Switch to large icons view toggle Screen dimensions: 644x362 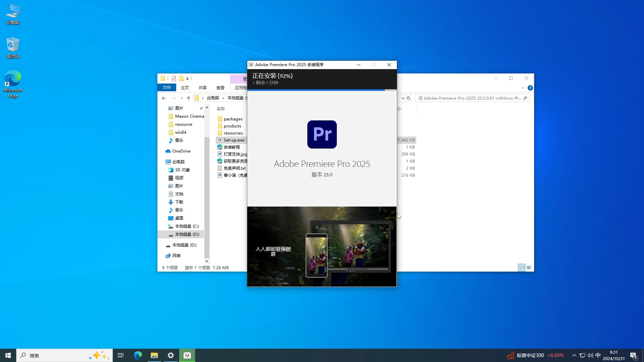[529, 267]
